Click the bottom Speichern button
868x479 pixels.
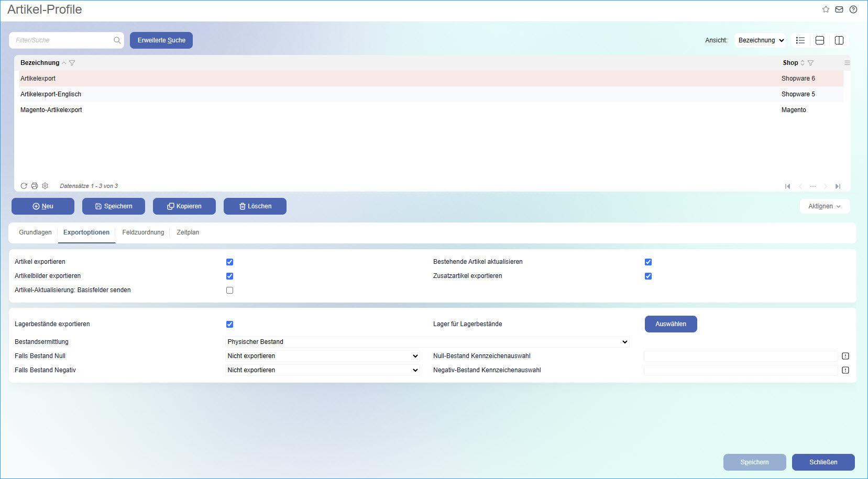click(755, 462)
